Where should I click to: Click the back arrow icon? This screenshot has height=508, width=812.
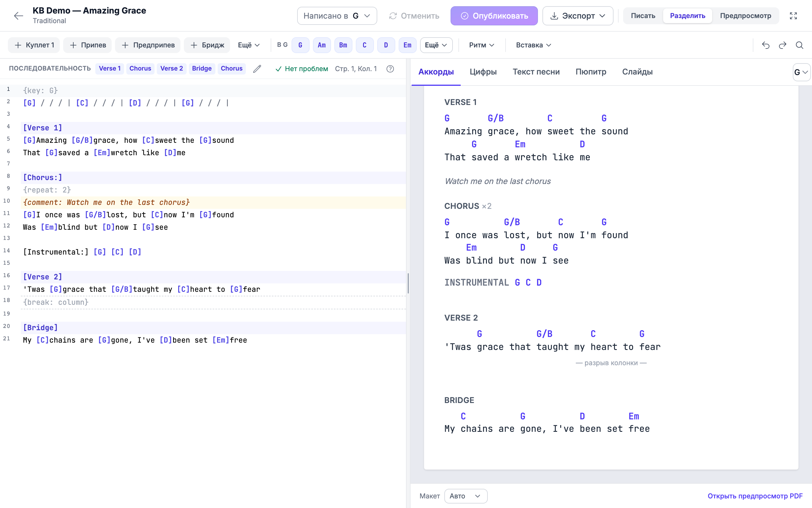tap(18, 16)
